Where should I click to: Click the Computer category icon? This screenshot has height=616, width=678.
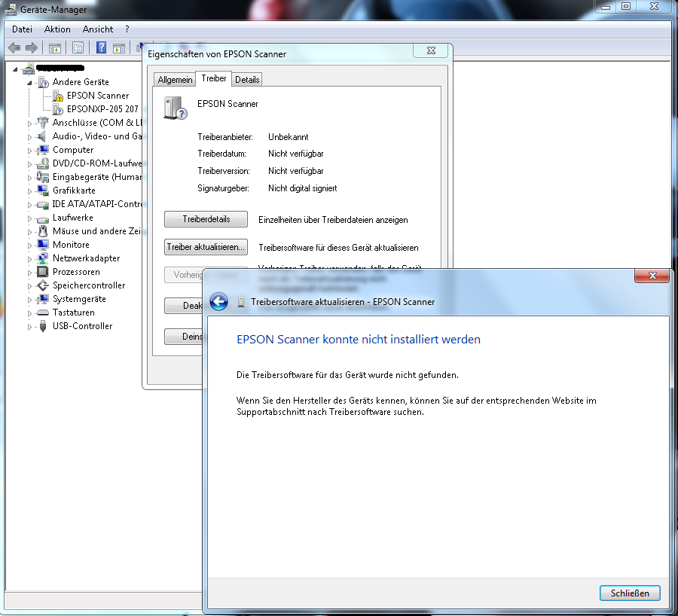tap(43, 150)
